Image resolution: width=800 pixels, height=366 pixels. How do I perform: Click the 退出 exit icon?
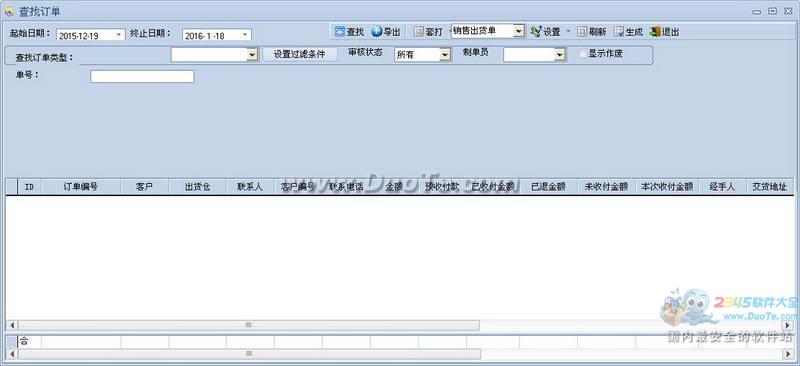(x=655, y=32)
